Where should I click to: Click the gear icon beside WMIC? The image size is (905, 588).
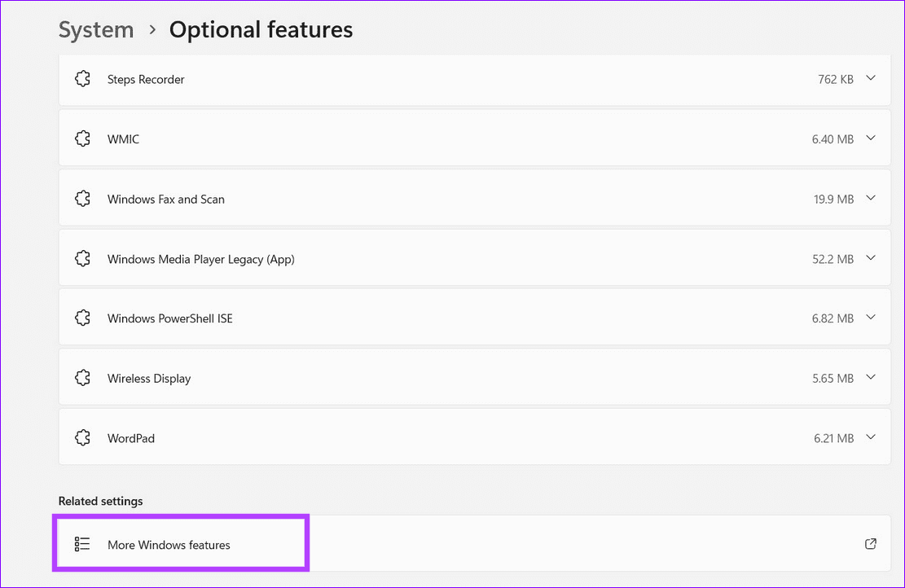click(x=82, y=138)
